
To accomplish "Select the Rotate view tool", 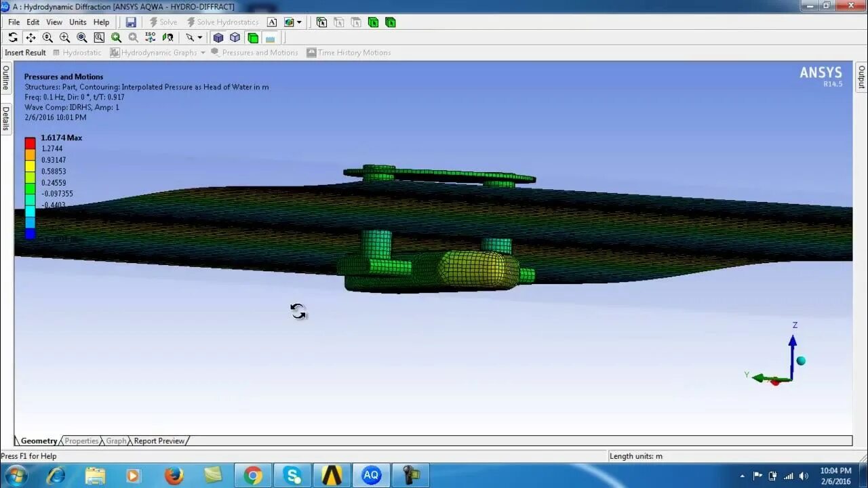I will point(13,37).
